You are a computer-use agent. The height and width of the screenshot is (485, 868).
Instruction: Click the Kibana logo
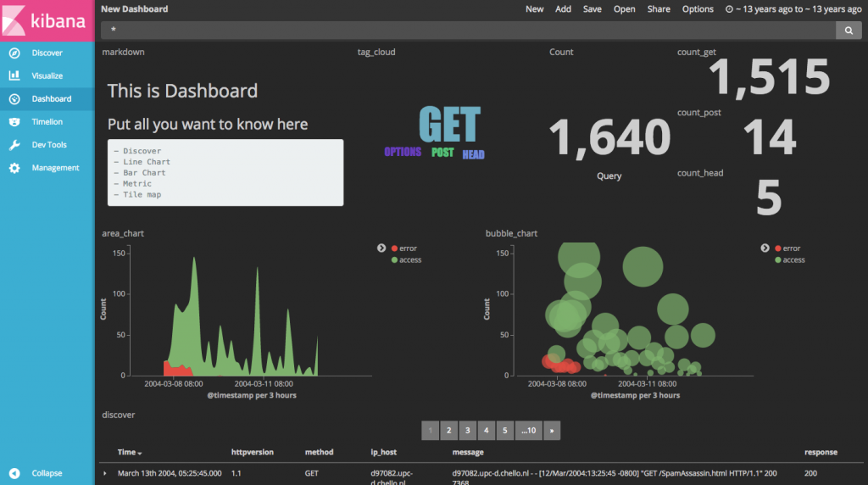point(47,20)
